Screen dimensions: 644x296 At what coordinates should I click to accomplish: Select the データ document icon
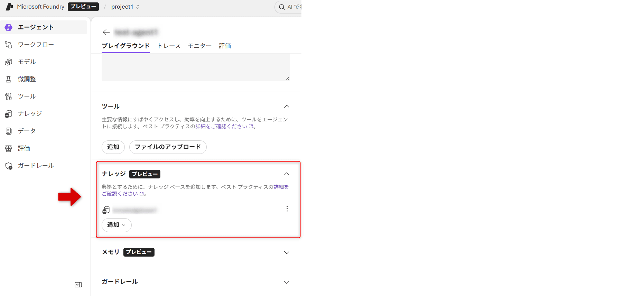point(9,131)
